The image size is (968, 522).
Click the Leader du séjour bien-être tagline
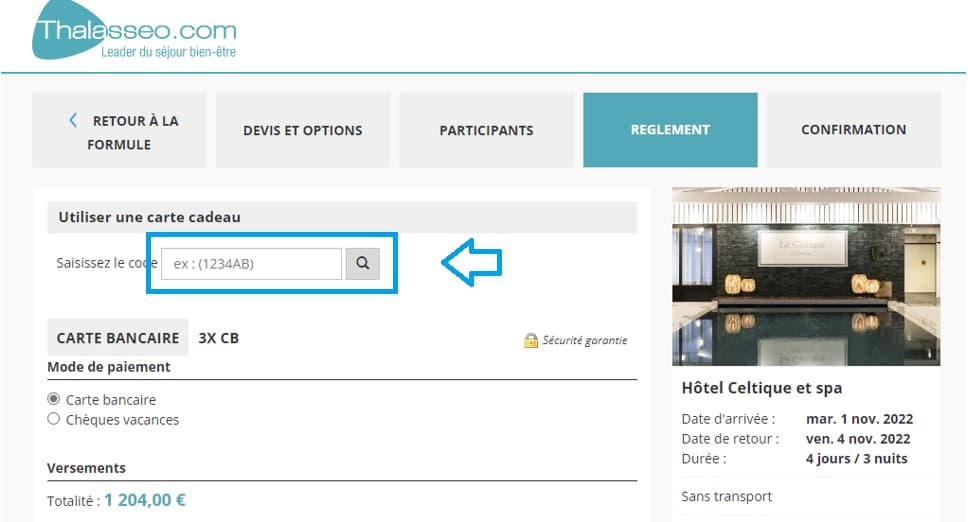pos(168,51)
